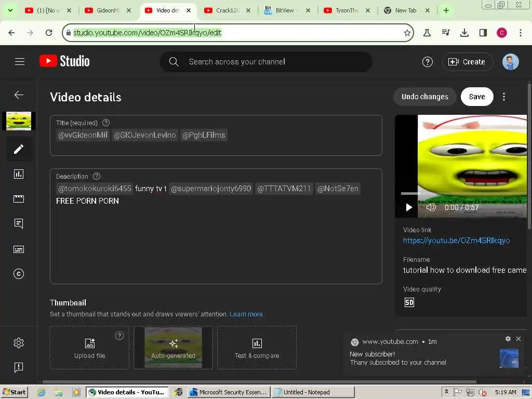Click the YouTube Studio logo
This screenshot has width=532, height=399.
click(64, 61)
